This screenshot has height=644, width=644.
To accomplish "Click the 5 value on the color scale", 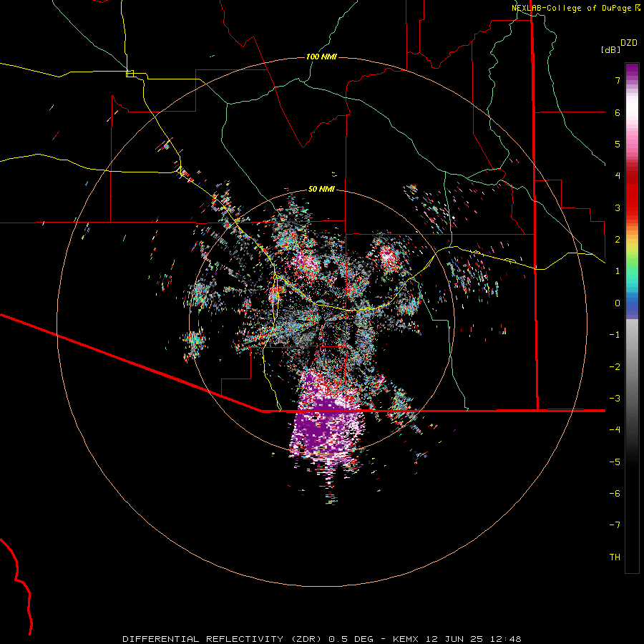I will 618,144.
